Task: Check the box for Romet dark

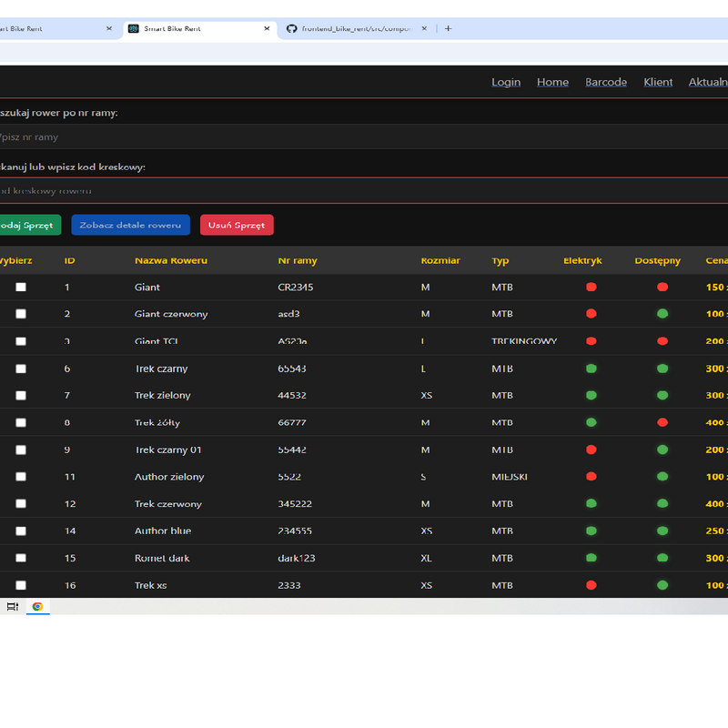Action: 21,558
